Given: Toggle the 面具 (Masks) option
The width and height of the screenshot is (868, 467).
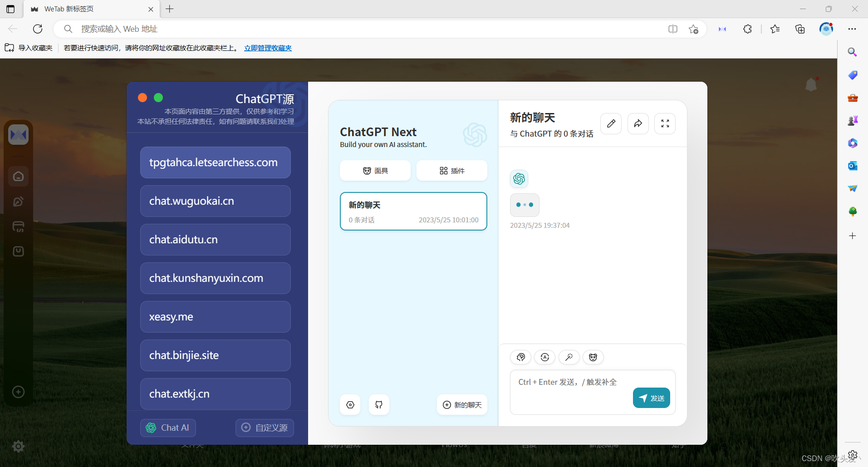Looking at the screenshot, I should 375,170.
